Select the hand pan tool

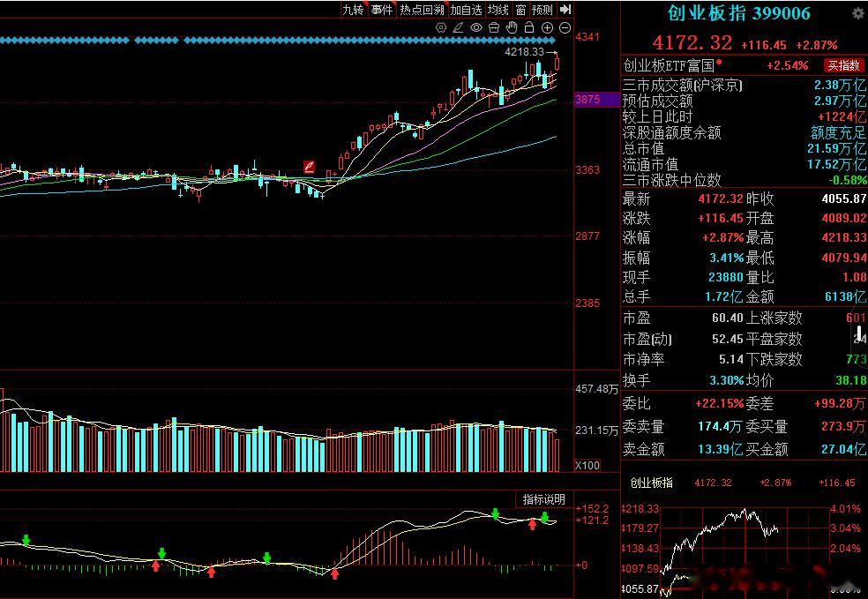point(512,27)
